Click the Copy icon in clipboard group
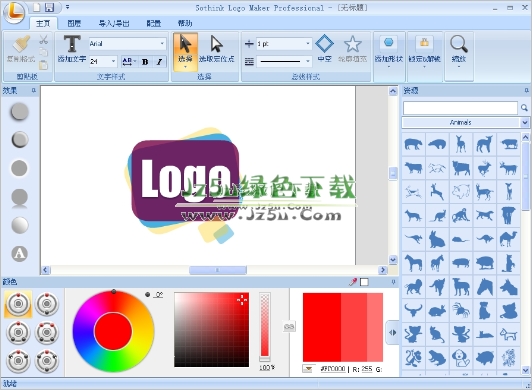The height and width of the screenshot is (390, 532). click(43, 52)
